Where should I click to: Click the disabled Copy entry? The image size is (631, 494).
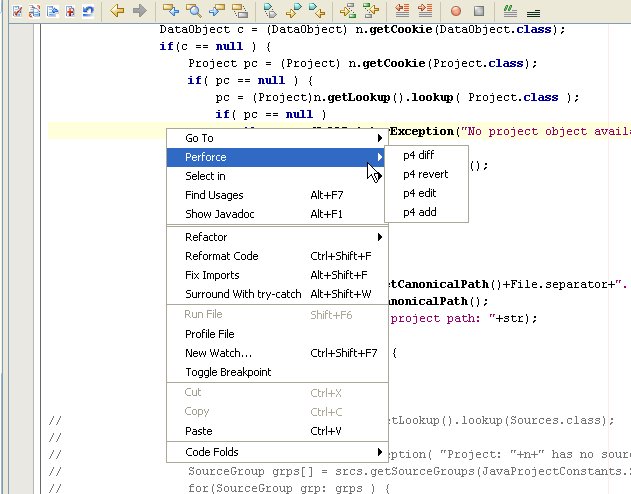tap(277, 412)
